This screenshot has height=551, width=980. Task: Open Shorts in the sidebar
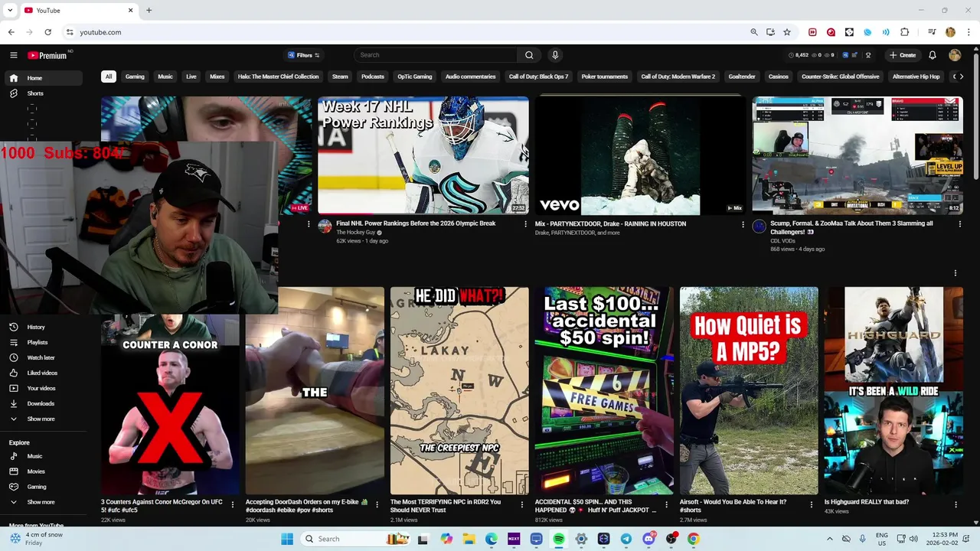point(44,93)
